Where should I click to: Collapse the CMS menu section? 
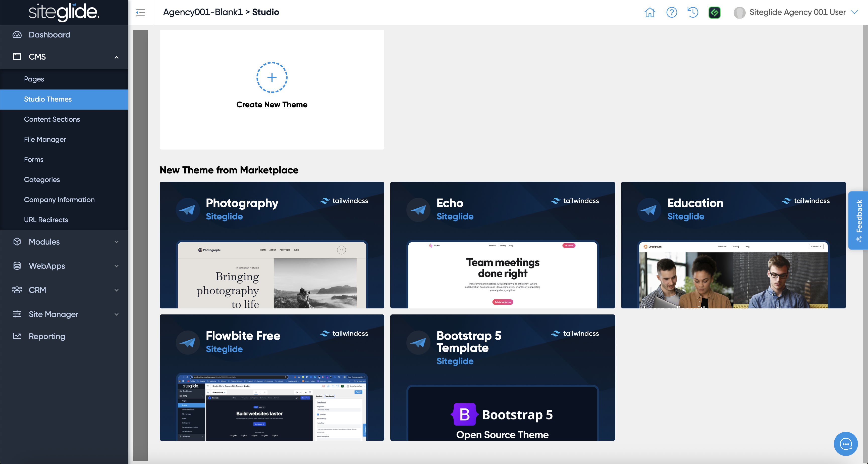click(x=116, y=57)
